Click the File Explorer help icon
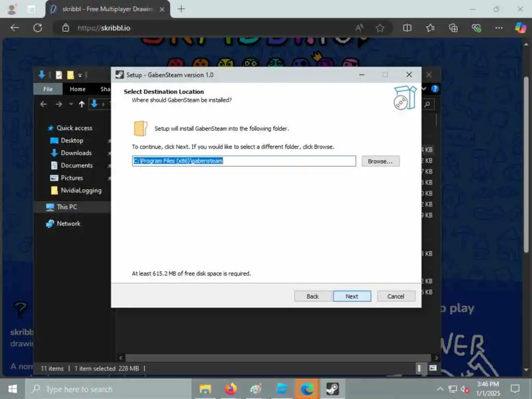The image size is (532, 399). tap(435, 89)
